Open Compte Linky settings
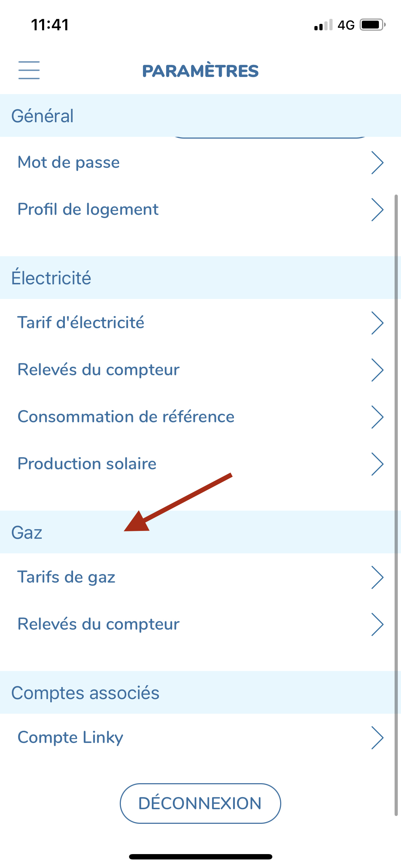 coord(200,738)
